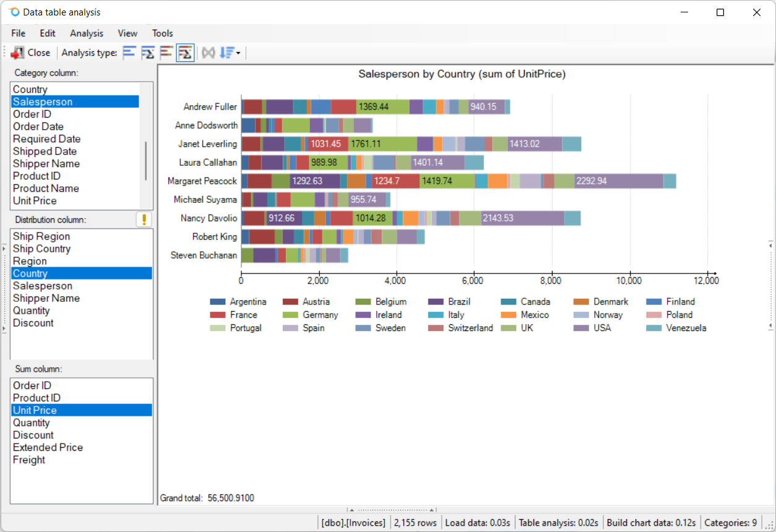The height and width of the screenshot is (532, 776).
Task: Click the blue sort-order arrow icon
Action: 226,53
